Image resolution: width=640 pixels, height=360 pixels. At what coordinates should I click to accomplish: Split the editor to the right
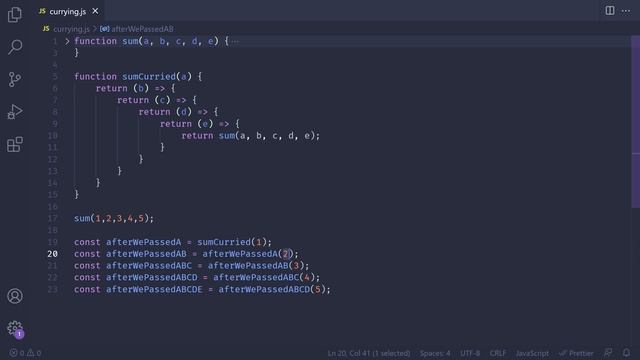coord(610,11)
